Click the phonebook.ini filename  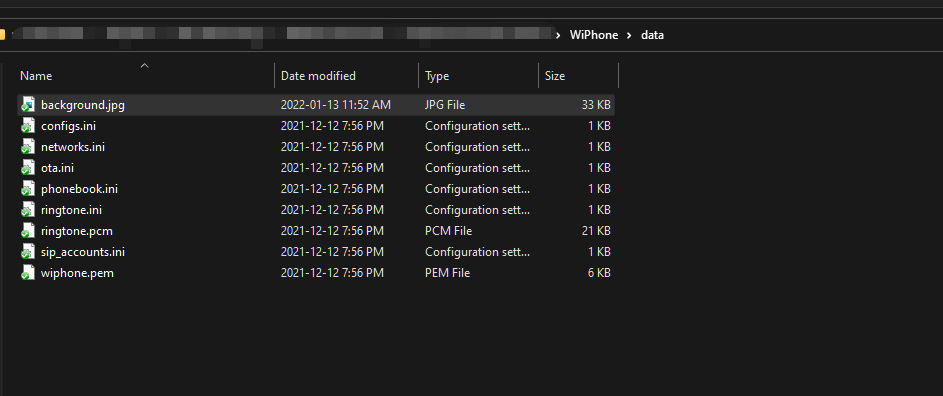tap(79, 189)
